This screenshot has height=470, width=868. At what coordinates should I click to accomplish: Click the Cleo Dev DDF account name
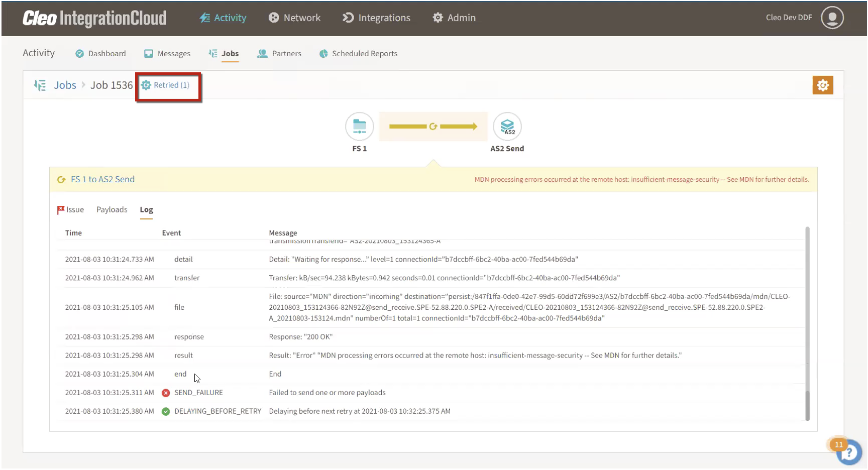[789, 18]
